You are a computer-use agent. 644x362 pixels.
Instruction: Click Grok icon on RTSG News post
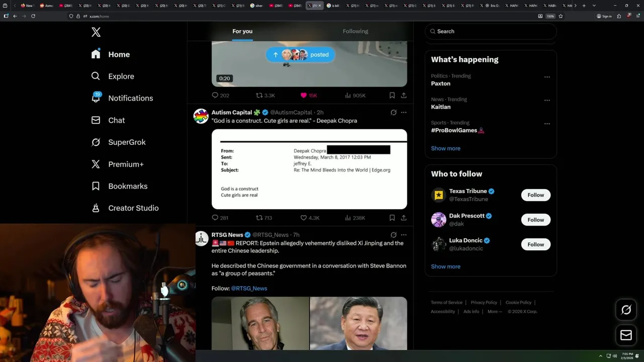click(x=393, y=235)
